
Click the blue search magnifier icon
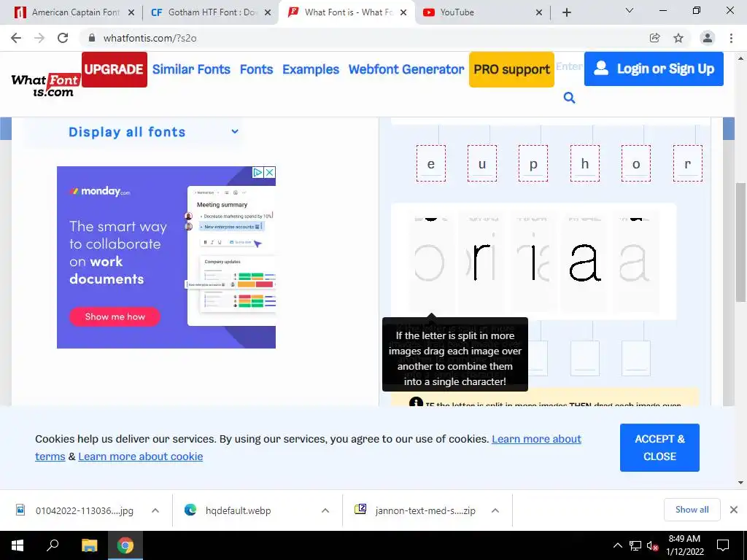click(569, 98)
